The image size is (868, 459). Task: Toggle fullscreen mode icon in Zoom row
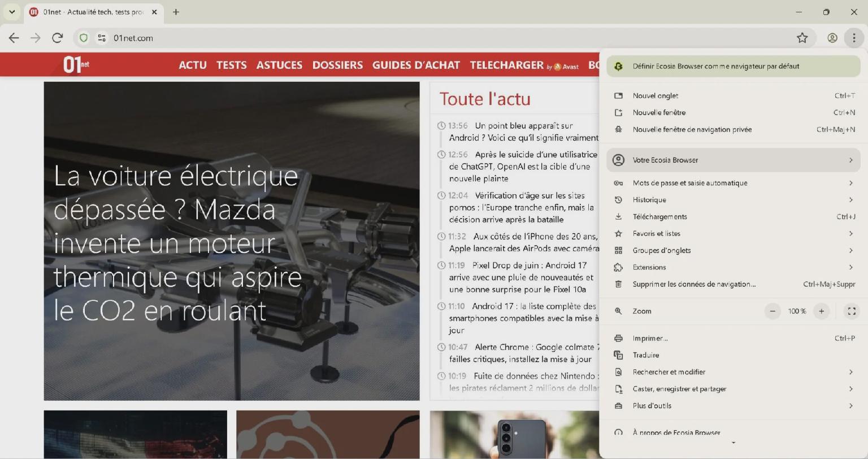(852, 311)
